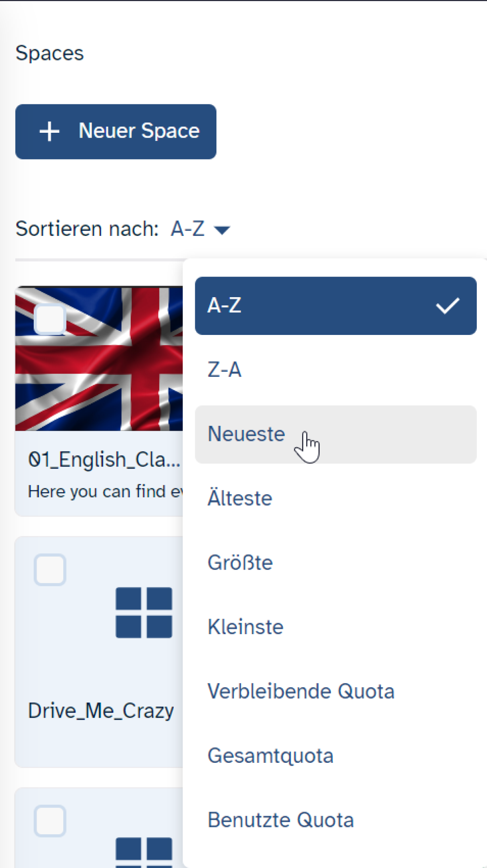Select the Drive_Me_Crazy space checkbox
This screenshot has height=868, width=487.
(x=50, y=570)
